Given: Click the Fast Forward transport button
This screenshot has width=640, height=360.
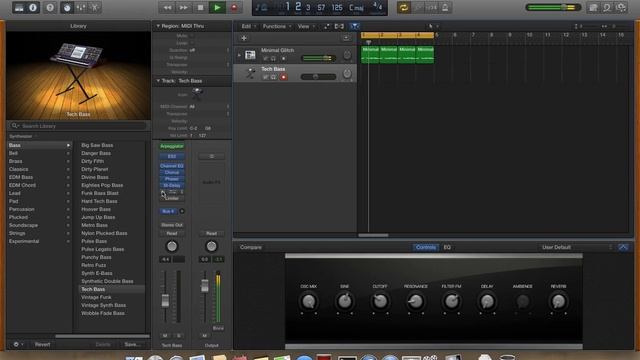Looking at the screenshot, I should 184,7.
